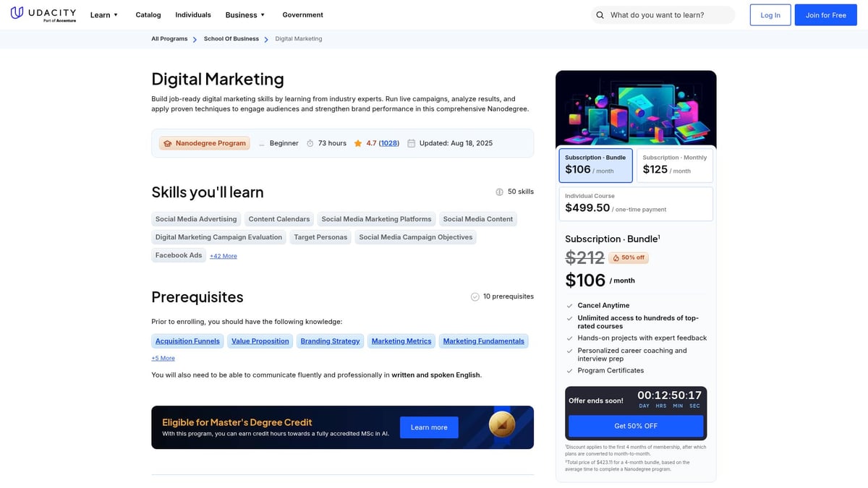Open the Value Proposition prerequisite link
868x488 pixels.
[260, 341]
